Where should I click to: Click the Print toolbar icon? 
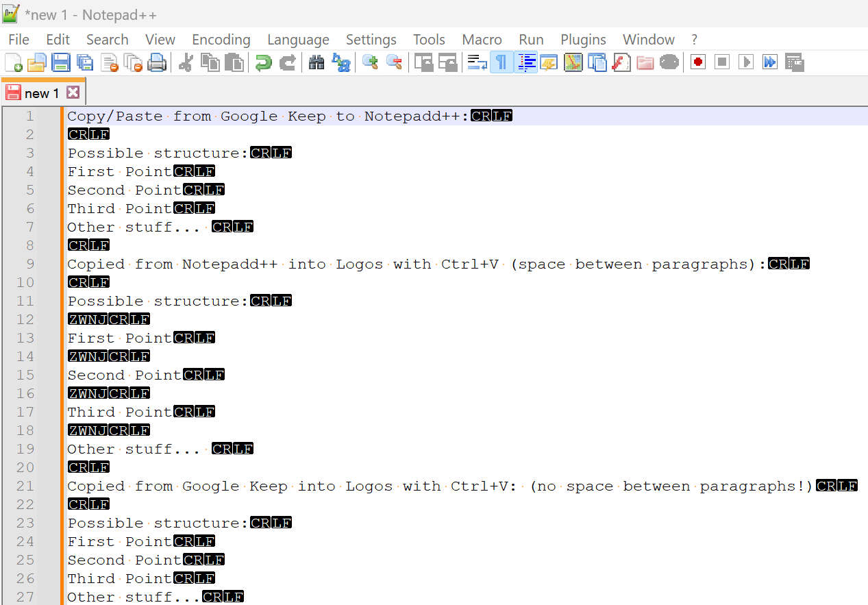(158, 63)
